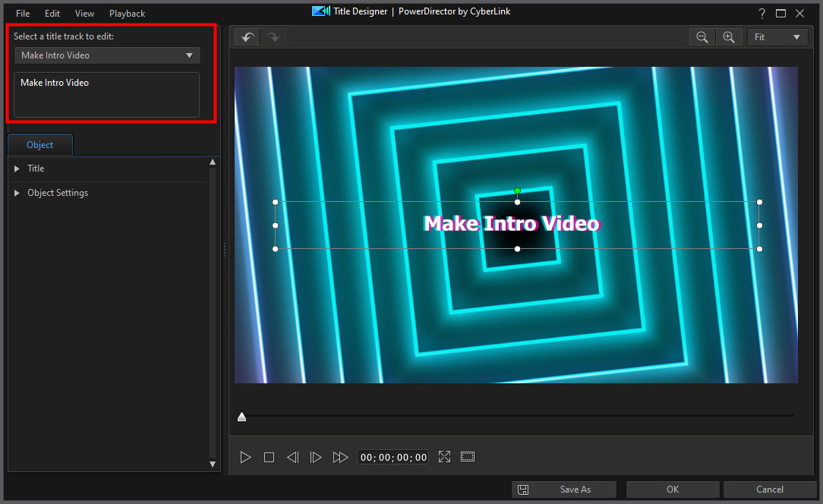The height and width of the screenshot is (504, 823).
Task: Enable full screen preview mode
Action: coord(444,456)
